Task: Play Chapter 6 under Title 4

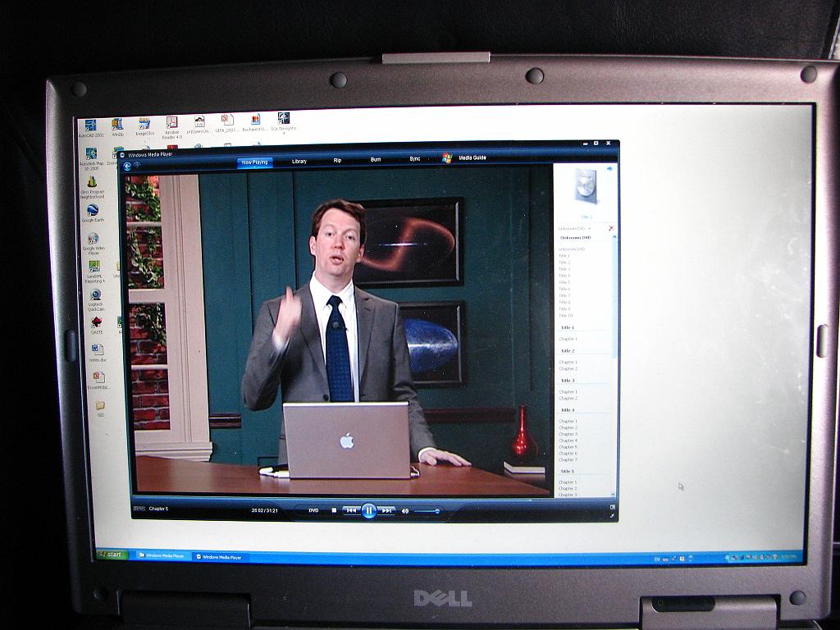Action: [568, 453]
